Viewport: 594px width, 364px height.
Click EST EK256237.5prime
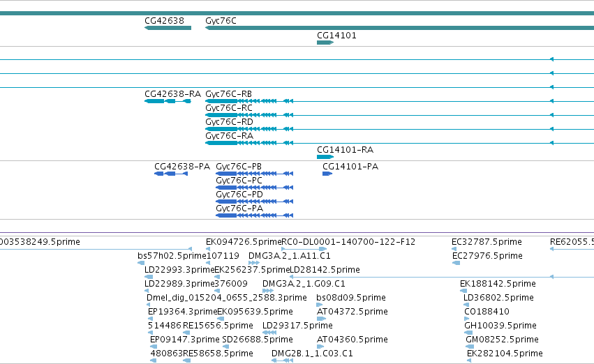point(252,270)
